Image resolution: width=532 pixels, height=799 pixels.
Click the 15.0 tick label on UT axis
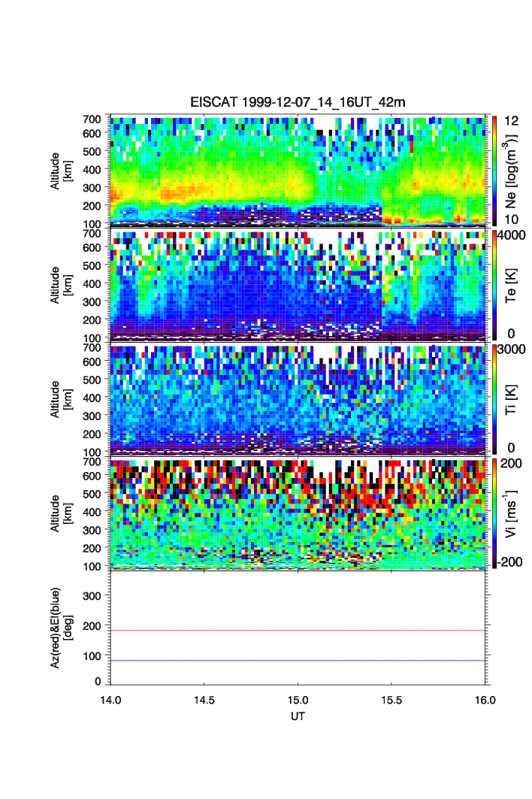point(298,699)
